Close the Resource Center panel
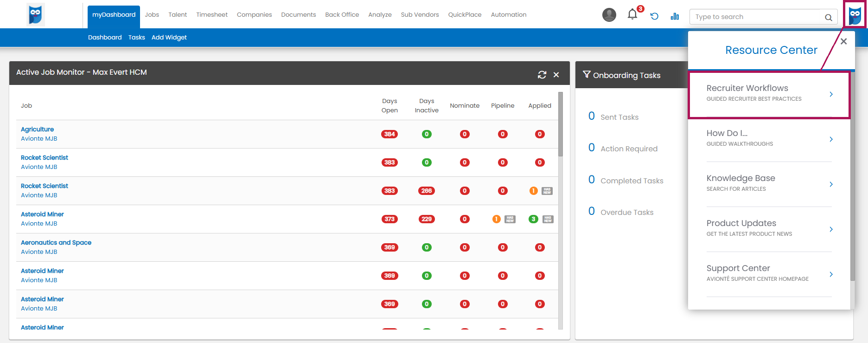This screenshot has height=343, width=868. pyautogui.click(x=843, y=42)
